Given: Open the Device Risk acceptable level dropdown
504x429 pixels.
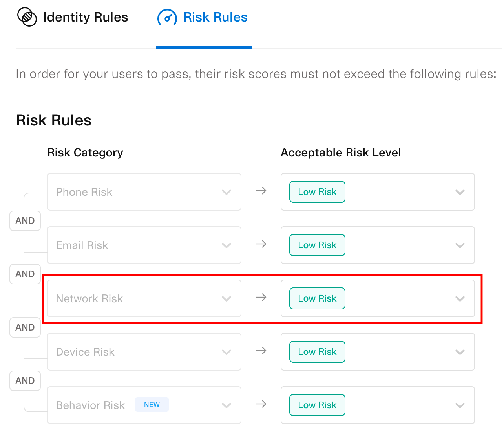Looking at the screenshot, I should (x=460, y=352).
